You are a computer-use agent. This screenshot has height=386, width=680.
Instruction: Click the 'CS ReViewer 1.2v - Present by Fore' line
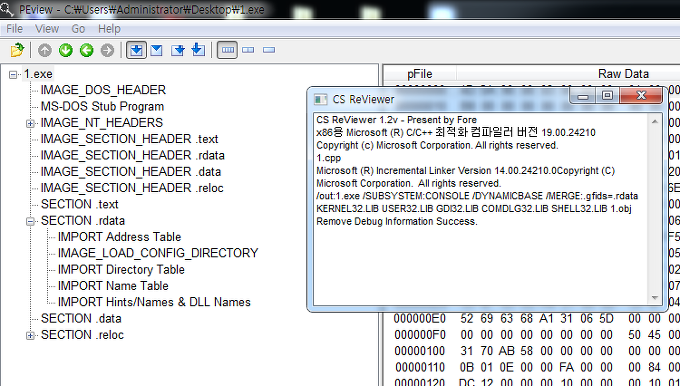pos(396,120)
